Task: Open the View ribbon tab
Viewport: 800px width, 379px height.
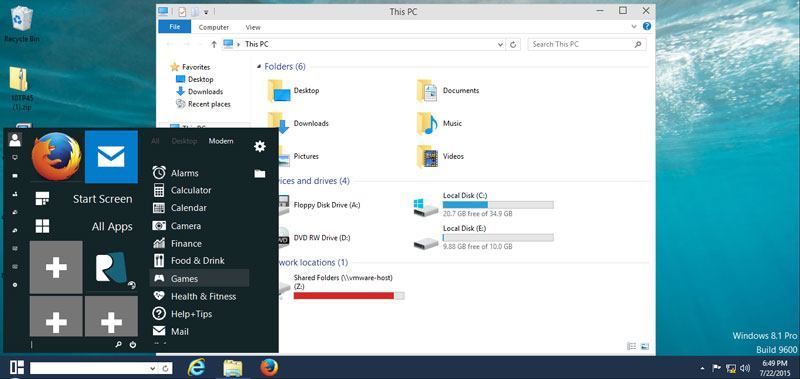Action: [x=253, y=28]
